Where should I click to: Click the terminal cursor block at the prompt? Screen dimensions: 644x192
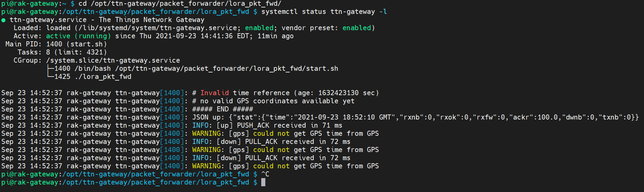click(x=263, y=182)
